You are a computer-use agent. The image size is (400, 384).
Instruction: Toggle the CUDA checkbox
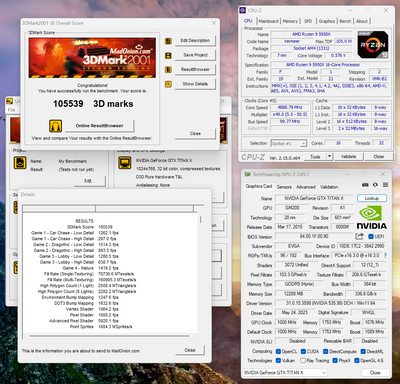coord(303,351)
